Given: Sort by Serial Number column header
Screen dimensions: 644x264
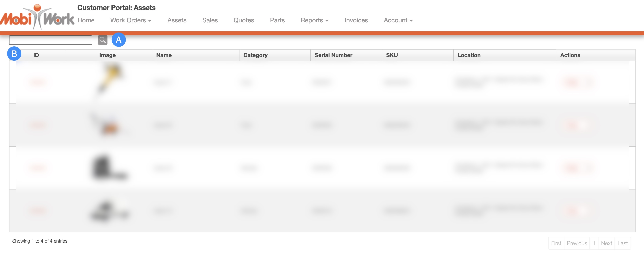Looking at the screenshot, I should tap(333, 55).
